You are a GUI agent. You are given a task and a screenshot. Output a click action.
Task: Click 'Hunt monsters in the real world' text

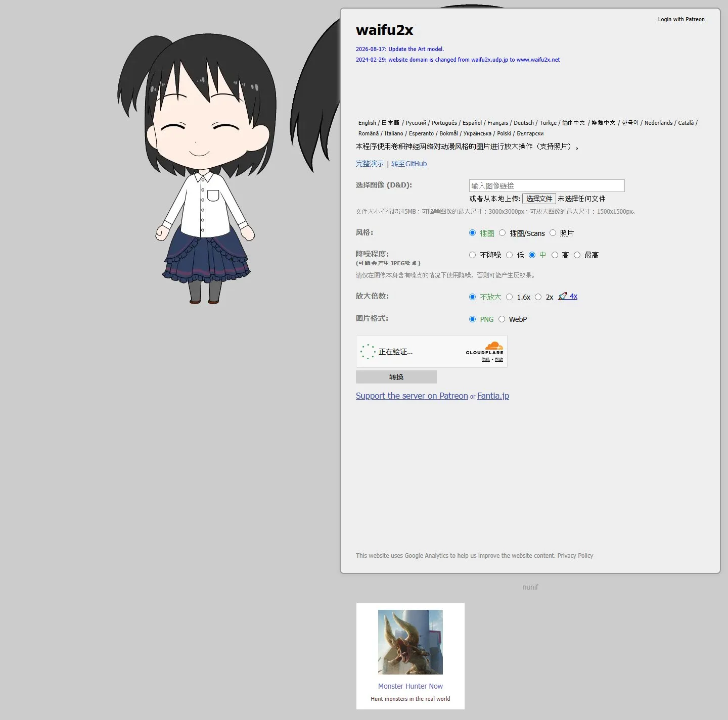coord(411,699)
